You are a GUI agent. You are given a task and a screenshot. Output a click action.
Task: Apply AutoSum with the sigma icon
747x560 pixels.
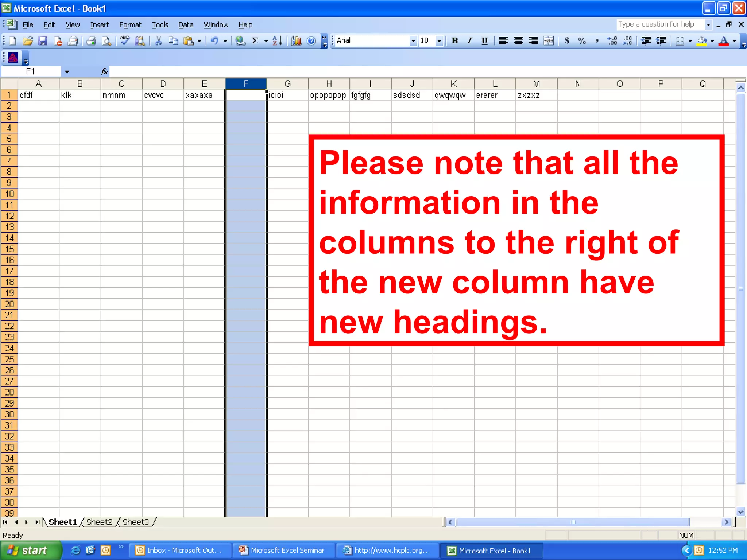coord(255,41)
